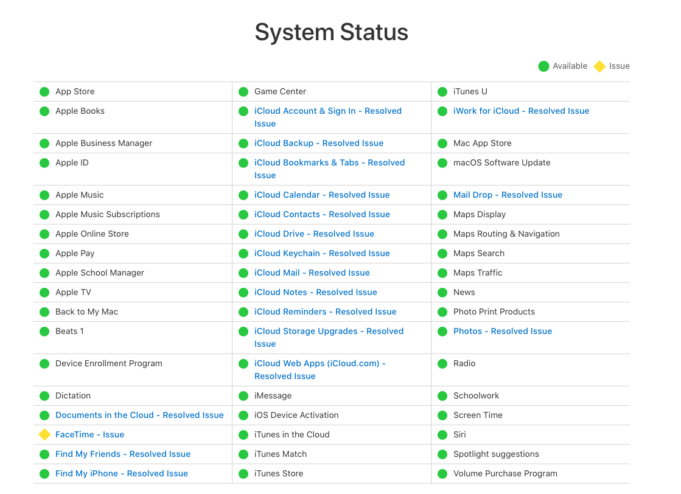Viewport: 681px width, 494px height.
Task: Click the green dot beside Siri
Action: pos(442,435)
